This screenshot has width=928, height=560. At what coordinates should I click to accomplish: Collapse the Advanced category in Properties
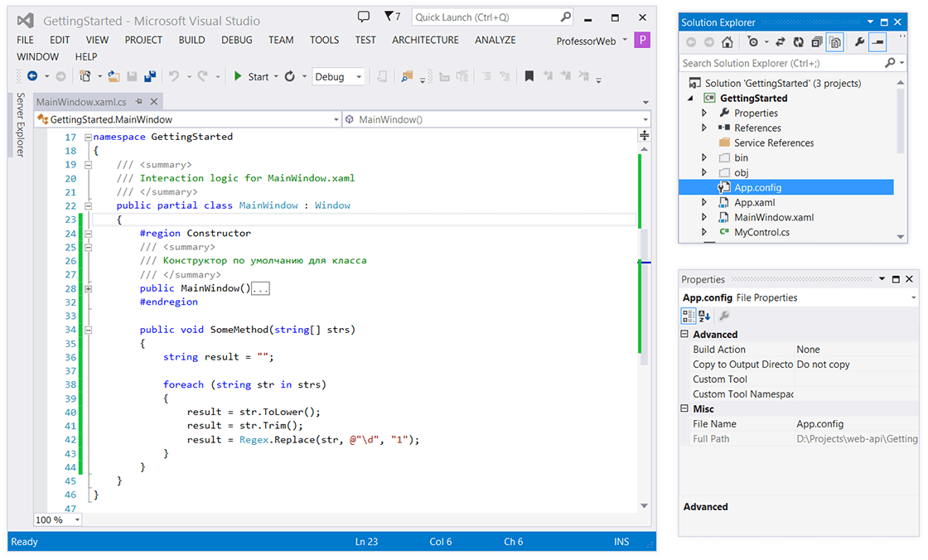click(x=684, y=334)
